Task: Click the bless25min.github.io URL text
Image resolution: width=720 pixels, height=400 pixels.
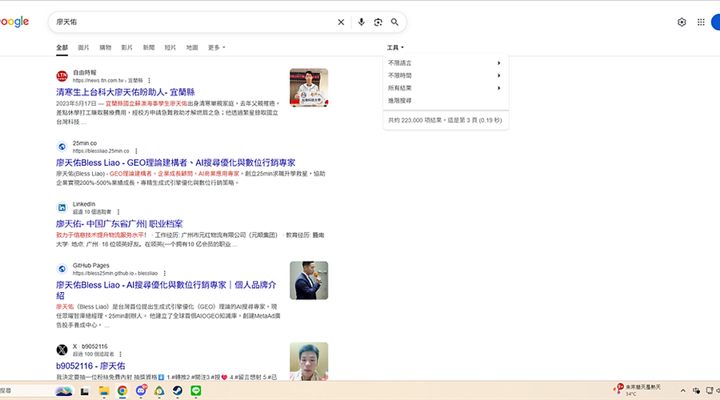Action: point(115,273)
